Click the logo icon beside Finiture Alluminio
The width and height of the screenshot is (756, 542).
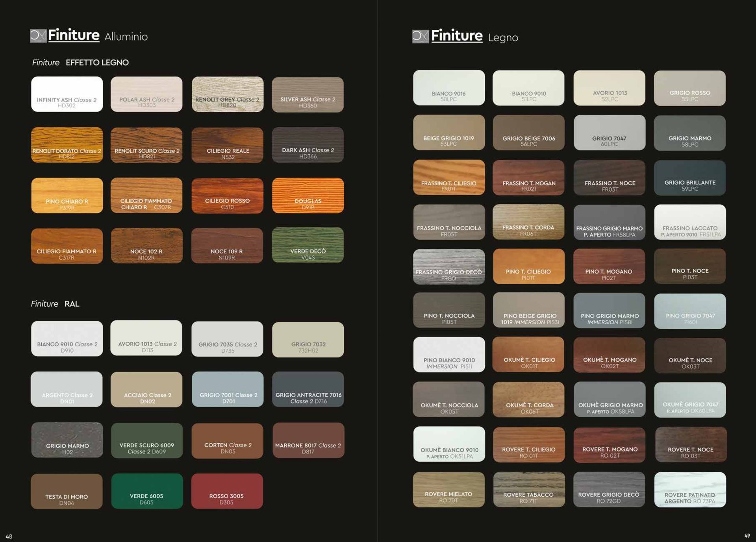pos(38,36)
